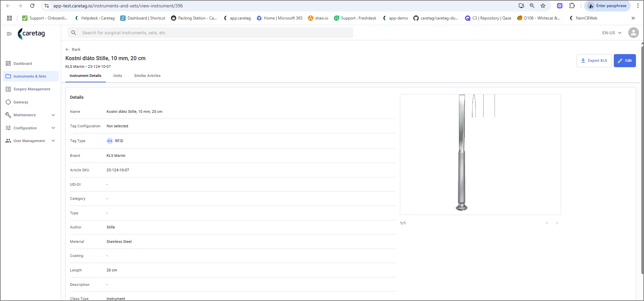Click the RFID tag type icon
Viewport: 644px width, 301px height.
coord(110,141)
